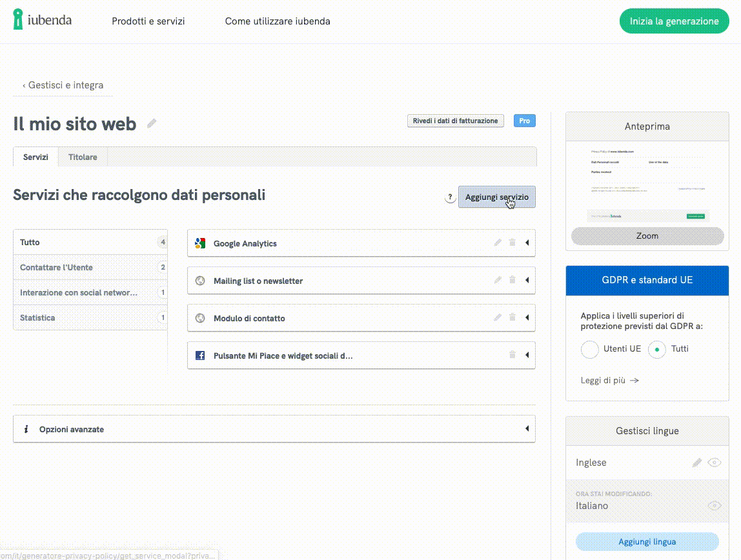Remove Pulsante Mi Piace service with trash icon

[513, 355]
